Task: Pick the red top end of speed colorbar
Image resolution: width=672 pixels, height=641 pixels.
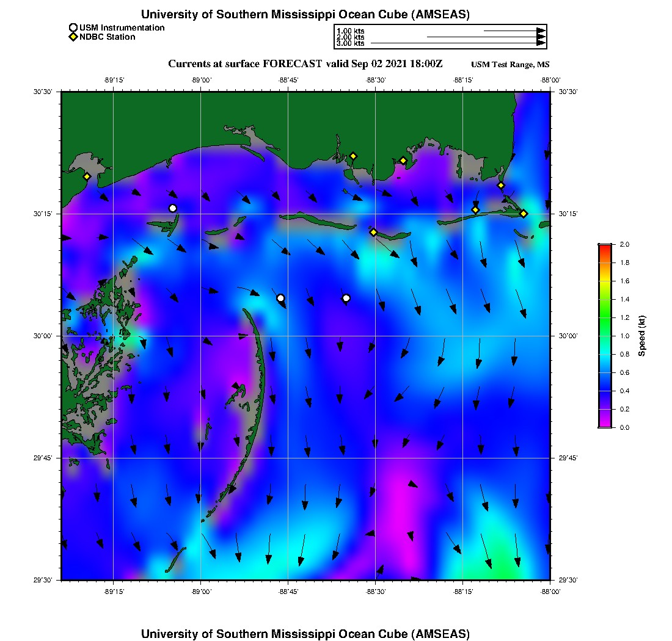Action: (x=605, y=246)
